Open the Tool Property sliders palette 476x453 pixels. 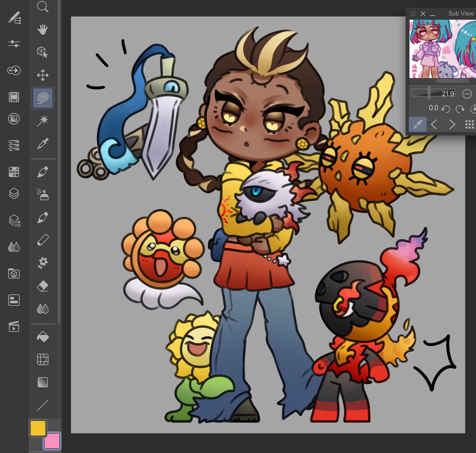coord(14,43)
